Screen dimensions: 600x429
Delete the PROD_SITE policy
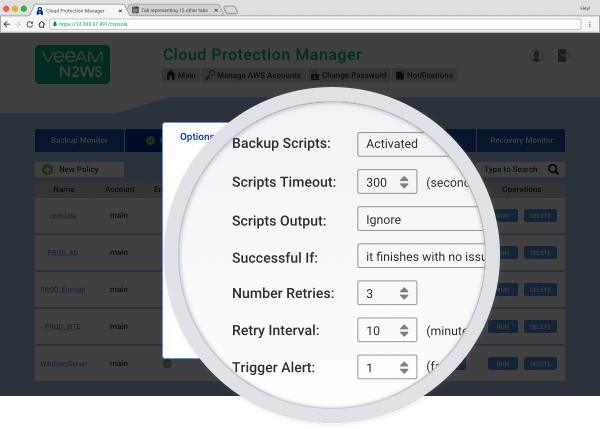(540, 327)
